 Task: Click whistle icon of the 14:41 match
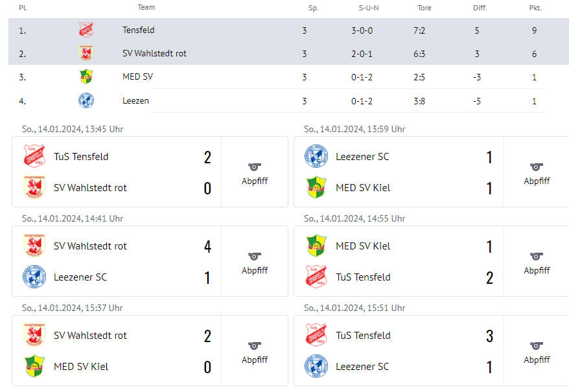(x=255, y=256)
